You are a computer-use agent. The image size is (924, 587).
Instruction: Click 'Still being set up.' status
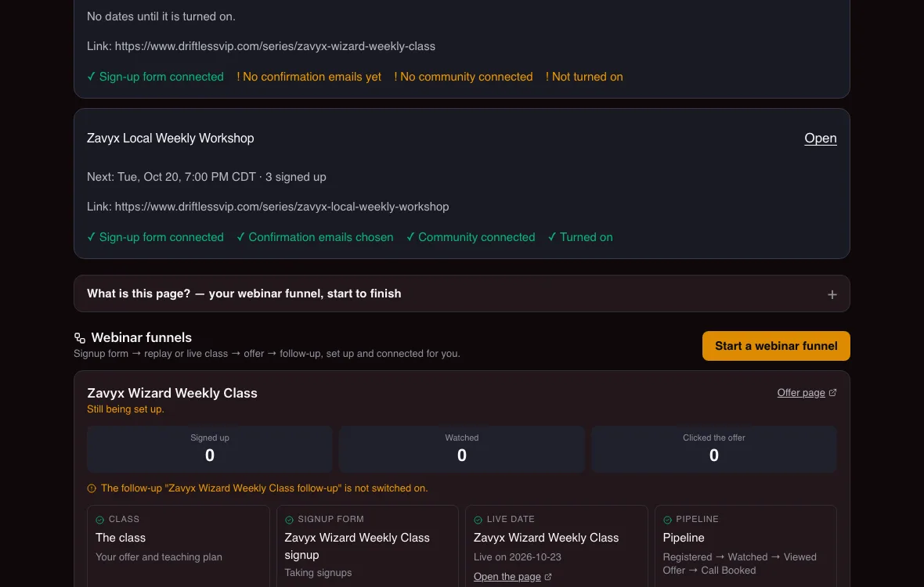click(125, 409)
